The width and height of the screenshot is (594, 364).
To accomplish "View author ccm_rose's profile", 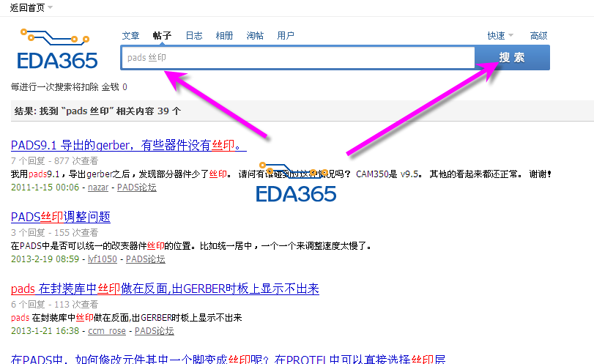I will click(x=107, y=330).
